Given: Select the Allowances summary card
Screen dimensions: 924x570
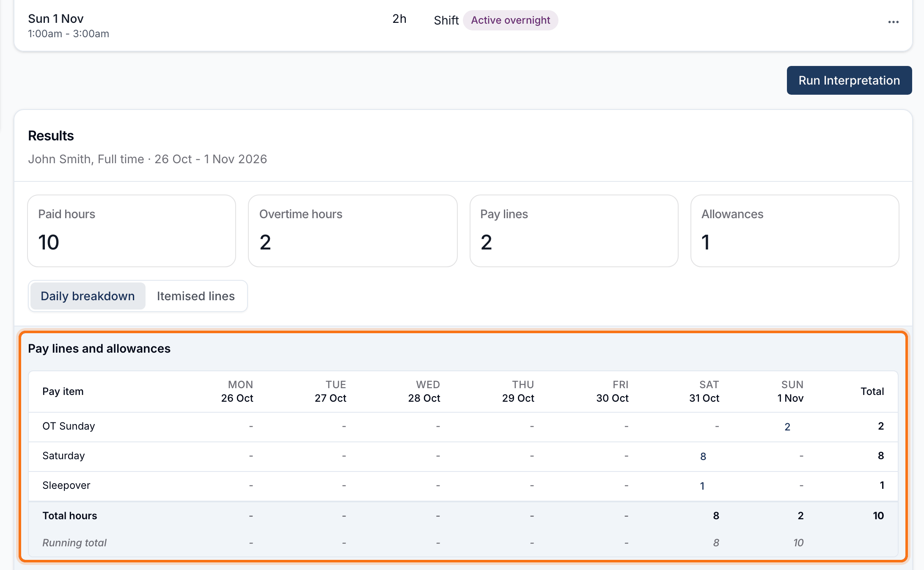Looking at the screenshot, I should pyautogui.click(x=795, y=231).
